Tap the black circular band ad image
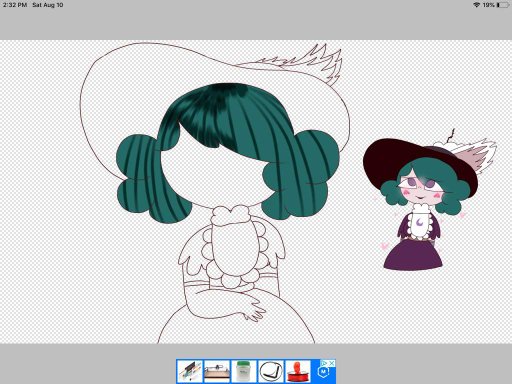 pos(271,371)
